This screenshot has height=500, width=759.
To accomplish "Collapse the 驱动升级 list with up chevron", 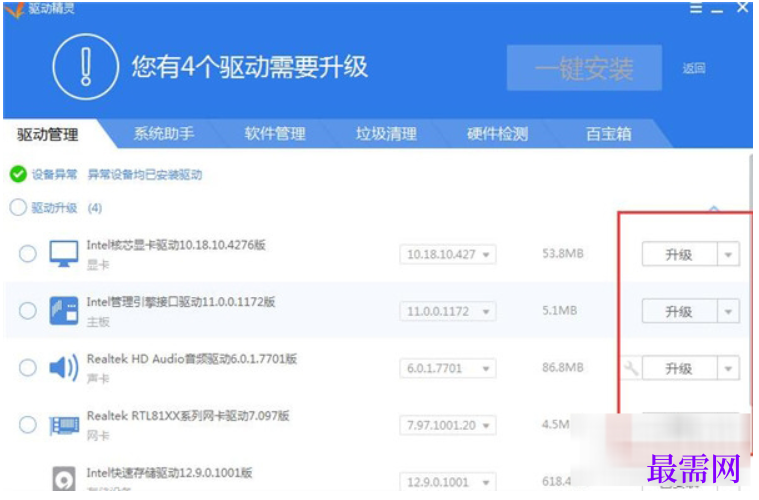I will (713, 209).
